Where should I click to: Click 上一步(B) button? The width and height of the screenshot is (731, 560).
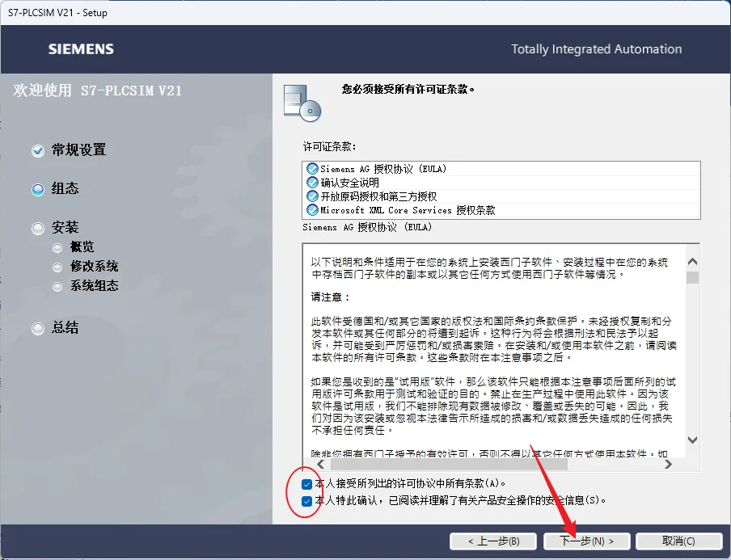[494, 541]
